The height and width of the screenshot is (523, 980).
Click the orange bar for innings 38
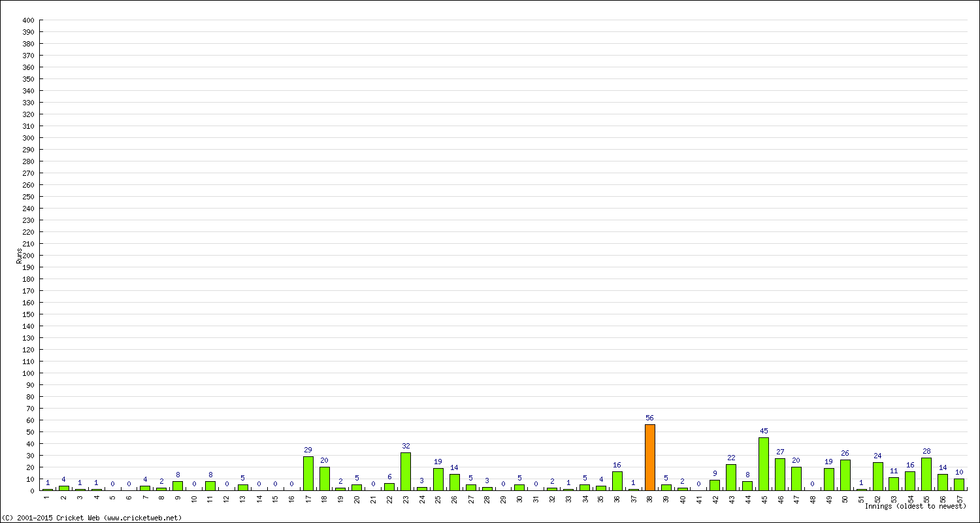tap(649, 457)
